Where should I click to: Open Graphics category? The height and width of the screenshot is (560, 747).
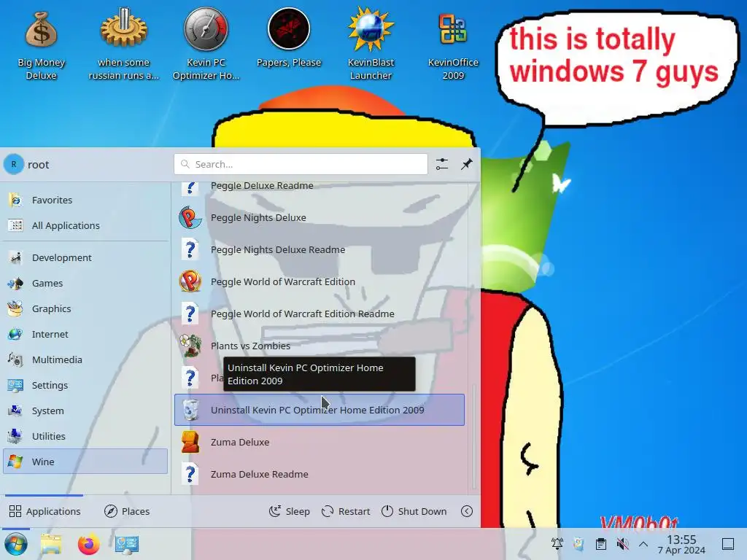85,308
